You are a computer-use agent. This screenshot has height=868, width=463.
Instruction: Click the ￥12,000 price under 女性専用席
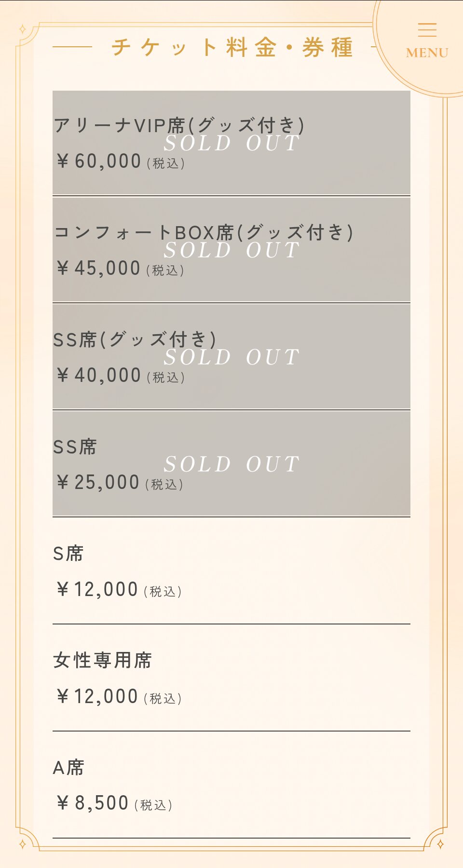tap(97, 697)
